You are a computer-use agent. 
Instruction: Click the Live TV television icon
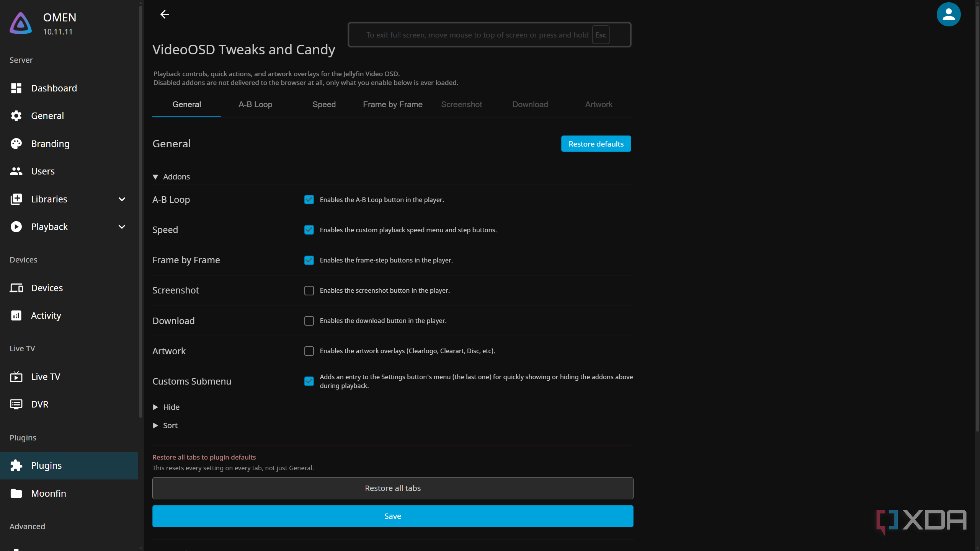pos(16,377)
